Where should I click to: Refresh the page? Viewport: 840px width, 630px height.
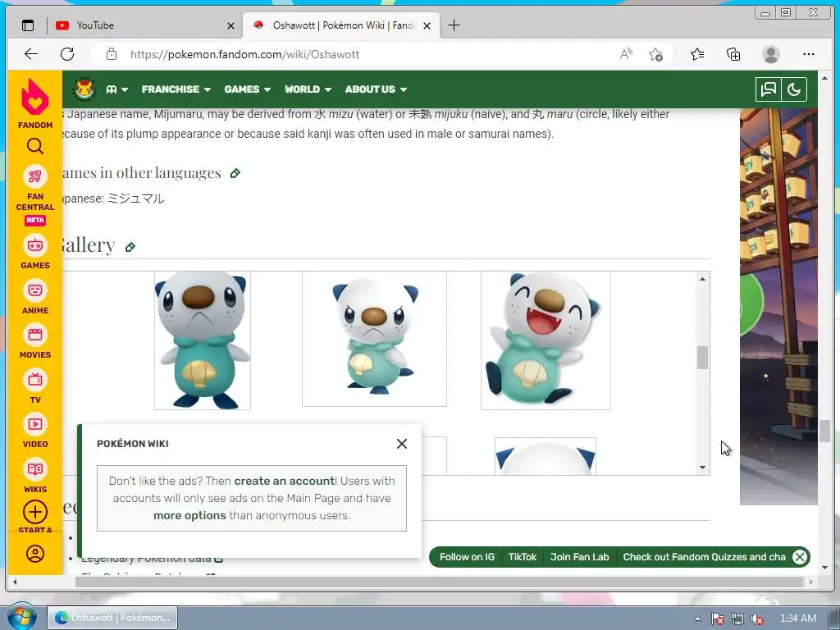(x=67, y=54)
